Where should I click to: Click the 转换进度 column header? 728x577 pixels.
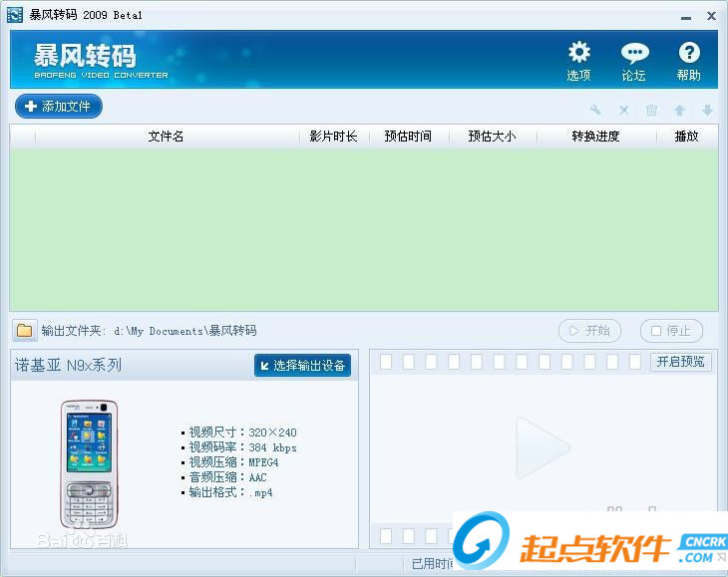pyautogui.click(x=595, y=137)
